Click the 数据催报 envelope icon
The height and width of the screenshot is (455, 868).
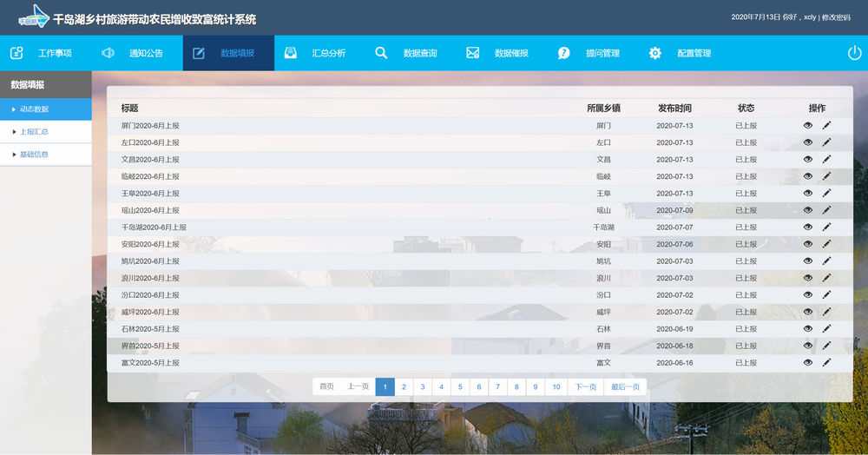pyautogui.click(x=473, y=53)
